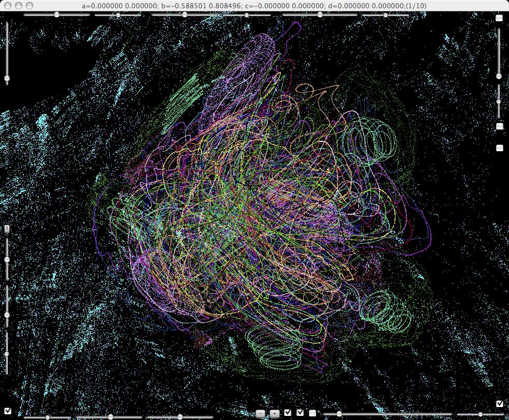
Task: Click the first bottom-row slider knob at left
Action: [48, 417]
